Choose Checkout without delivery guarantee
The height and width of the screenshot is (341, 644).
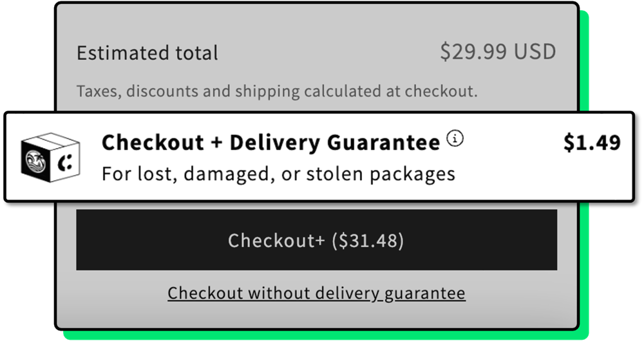coord(316,293)
